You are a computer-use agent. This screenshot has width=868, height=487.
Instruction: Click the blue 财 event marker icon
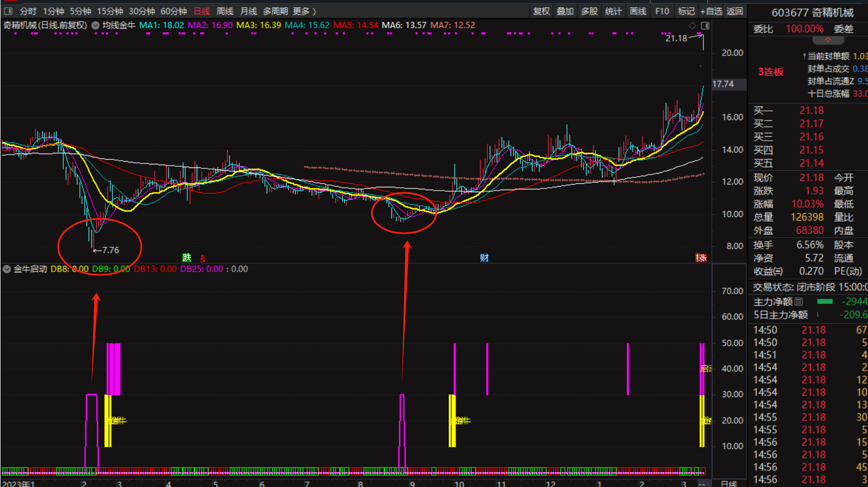pyautogui.click(x=484, y=258)
